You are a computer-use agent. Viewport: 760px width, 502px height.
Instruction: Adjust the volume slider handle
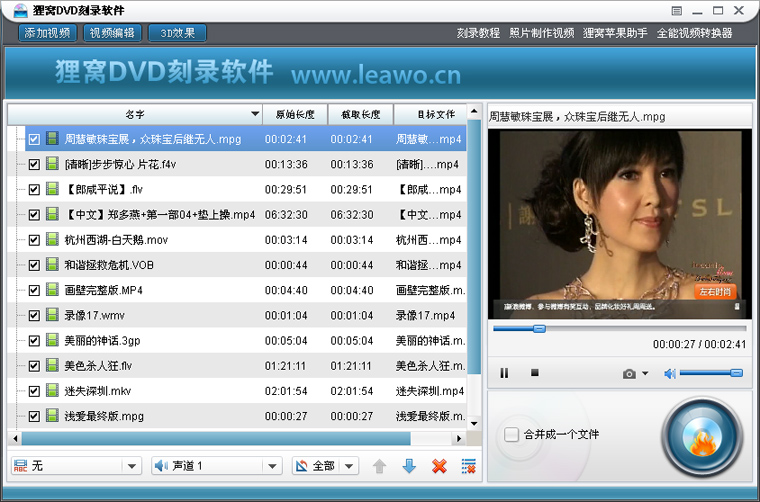click(x=736, y=373)
